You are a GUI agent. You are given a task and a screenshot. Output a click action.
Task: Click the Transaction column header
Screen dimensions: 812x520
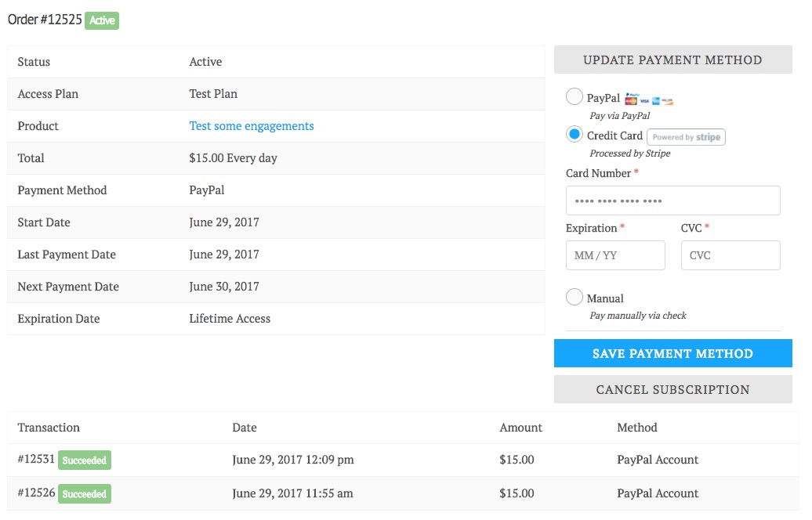(x=49, y=428)
